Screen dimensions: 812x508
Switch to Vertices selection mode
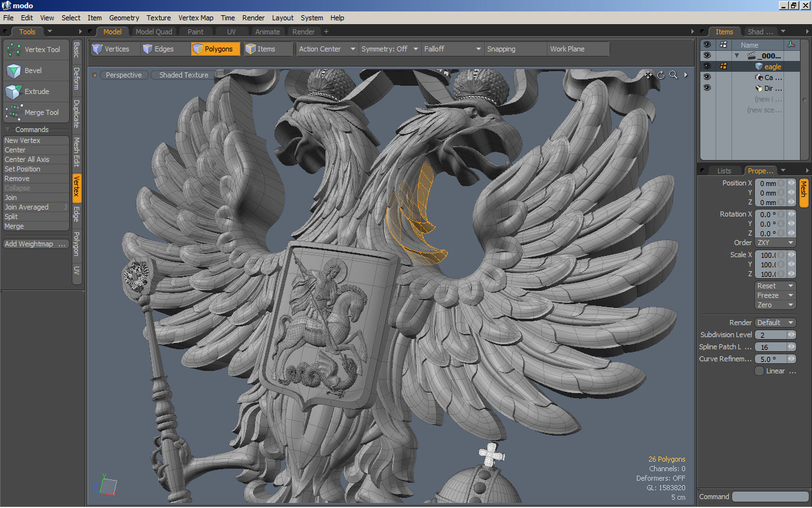[x=114, y=49]
